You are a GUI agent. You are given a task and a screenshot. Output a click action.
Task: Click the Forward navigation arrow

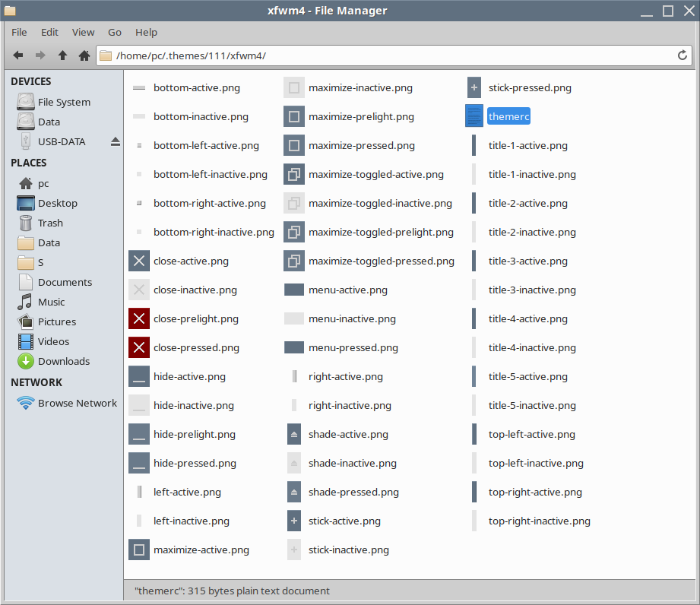pos(40,55)
